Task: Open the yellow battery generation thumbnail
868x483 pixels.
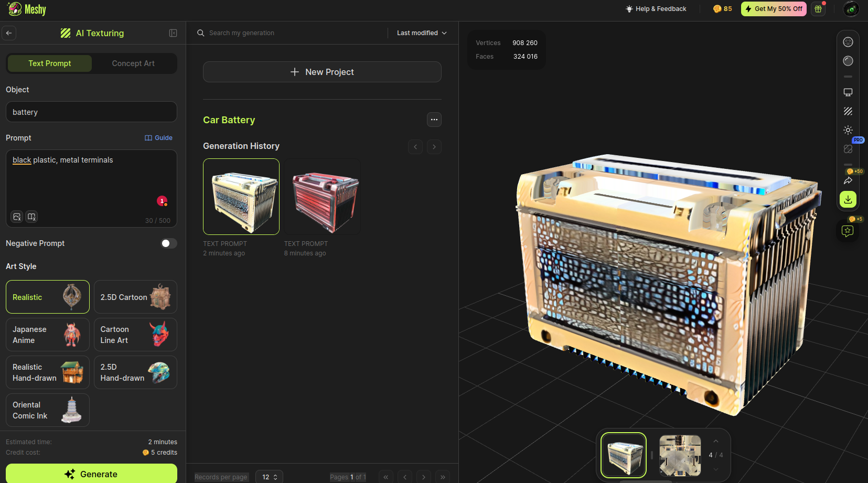Action: [241, 197]
